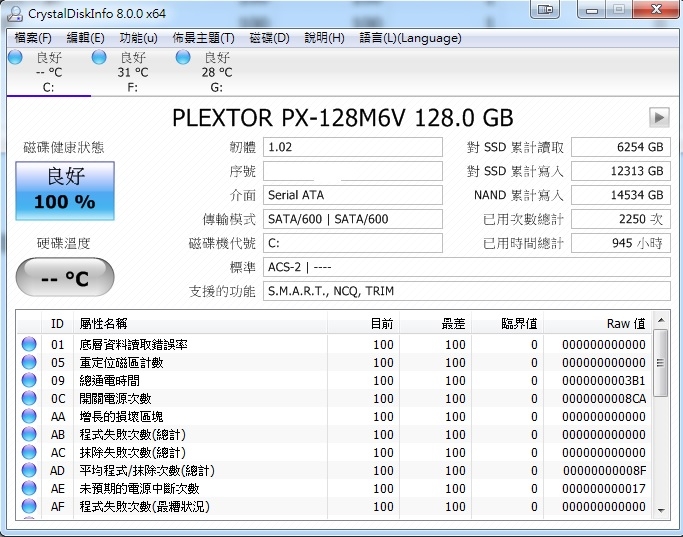
Task: Open the 語言(L)(Language) menu
Action: (410, 38)
